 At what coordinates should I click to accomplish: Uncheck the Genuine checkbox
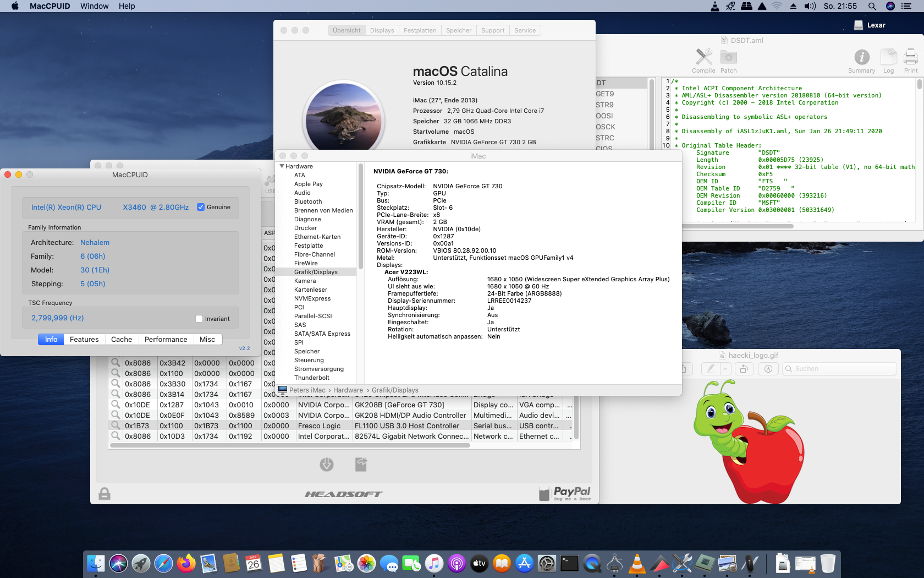tap(201, 207)
